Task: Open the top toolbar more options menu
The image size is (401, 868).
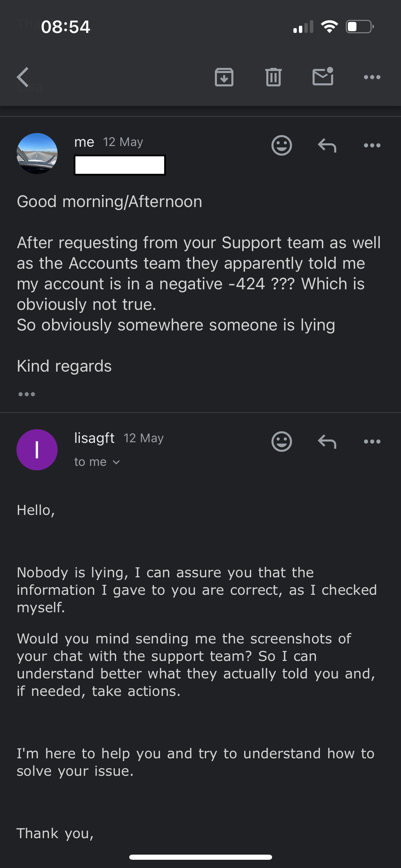Action: [372, 77]
